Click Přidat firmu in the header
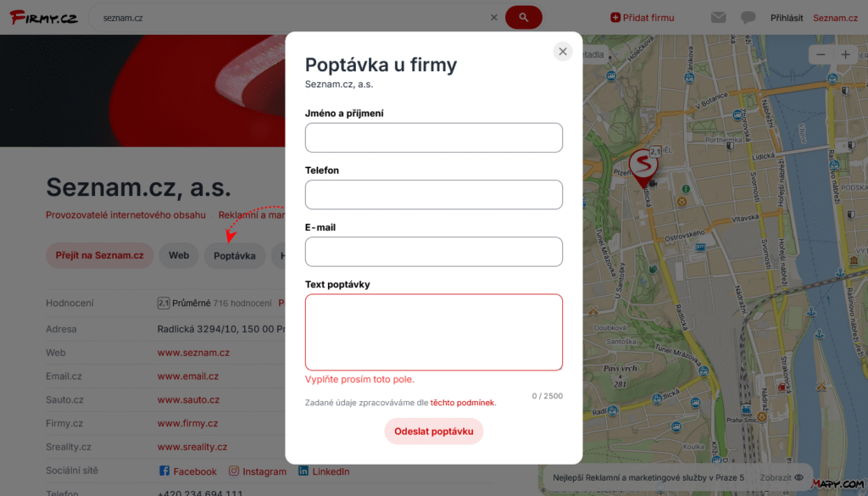Screen dimensions: 868x496 pyautogui.click(x=643, y=18)
